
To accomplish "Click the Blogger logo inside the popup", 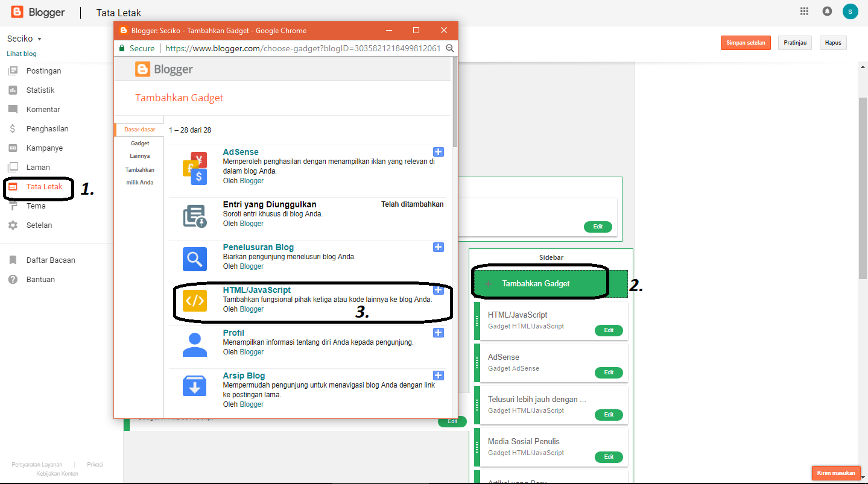I will [x=164, y=69].
